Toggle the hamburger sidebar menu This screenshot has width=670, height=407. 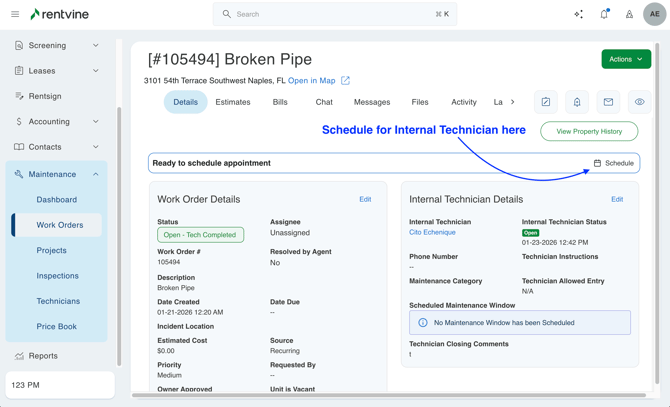point(15,14)
